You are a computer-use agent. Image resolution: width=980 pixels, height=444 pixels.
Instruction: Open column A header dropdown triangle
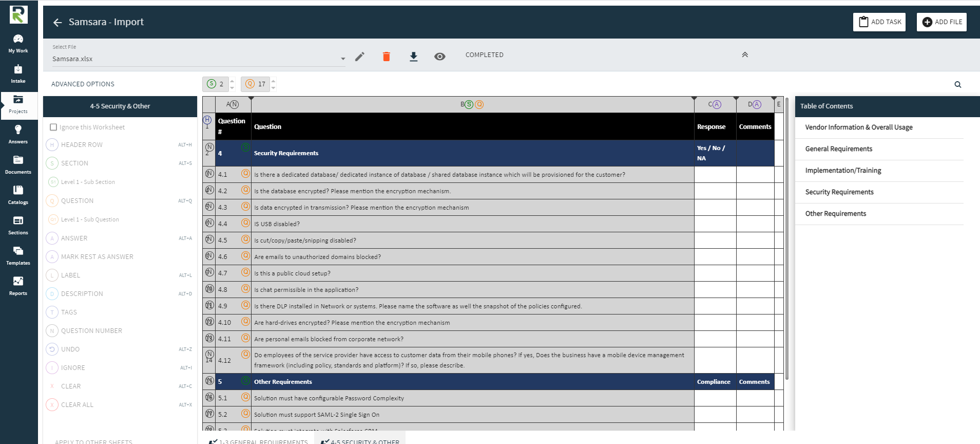[x=251, y=98]
